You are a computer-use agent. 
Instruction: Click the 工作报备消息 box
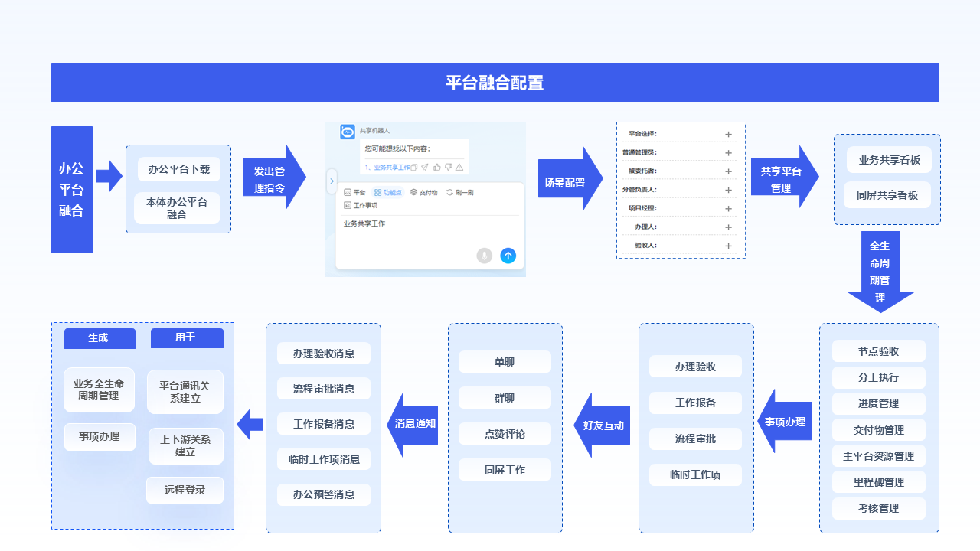point(324,424)
